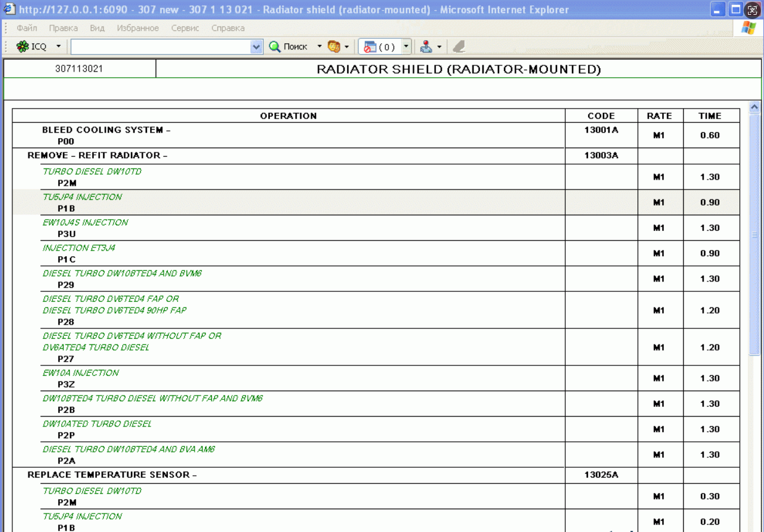Open the Избранное menu

point(138,28)
